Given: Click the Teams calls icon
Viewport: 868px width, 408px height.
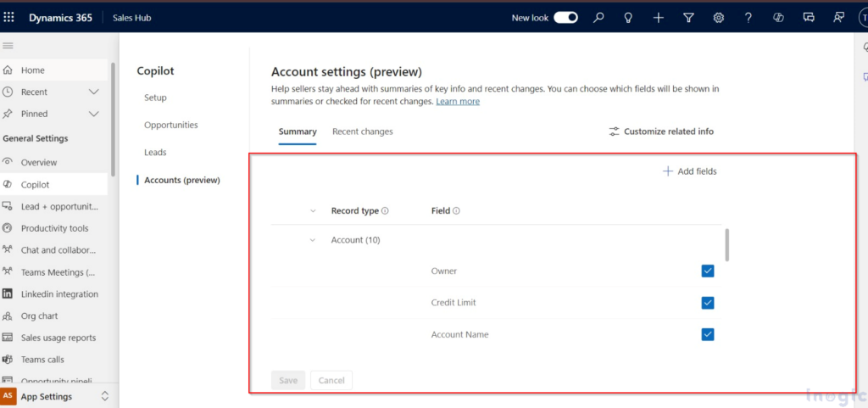Looking at the screenshot, I should tap(8, 360).
